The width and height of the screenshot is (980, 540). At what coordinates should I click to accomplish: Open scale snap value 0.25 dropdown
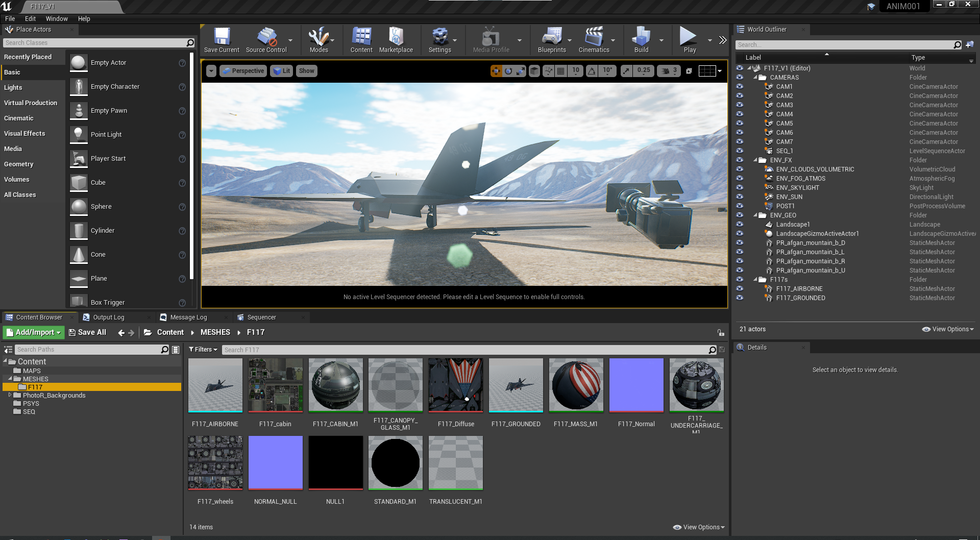pyautogui.click(x=644, y=71)
